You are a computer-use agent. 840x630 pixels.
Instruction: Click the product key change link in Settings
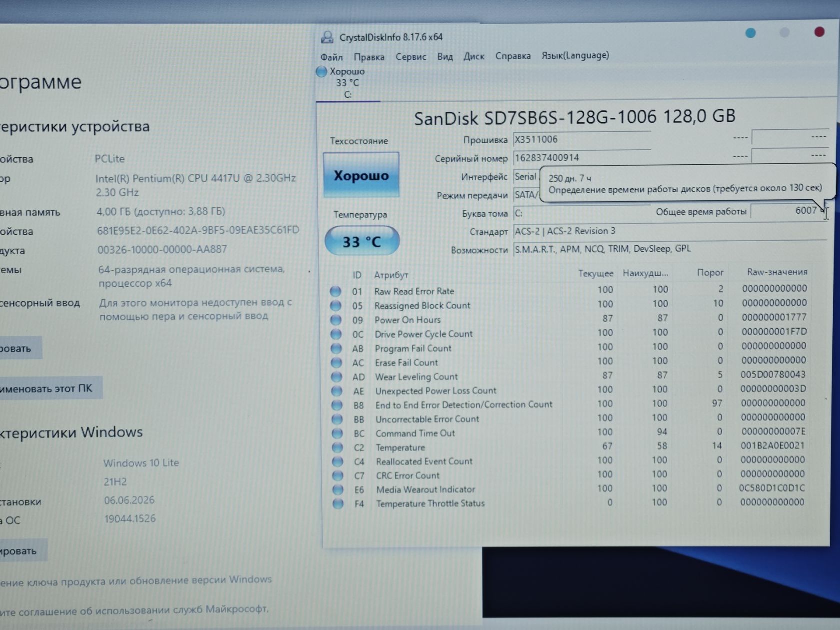[x=135, y=581]
